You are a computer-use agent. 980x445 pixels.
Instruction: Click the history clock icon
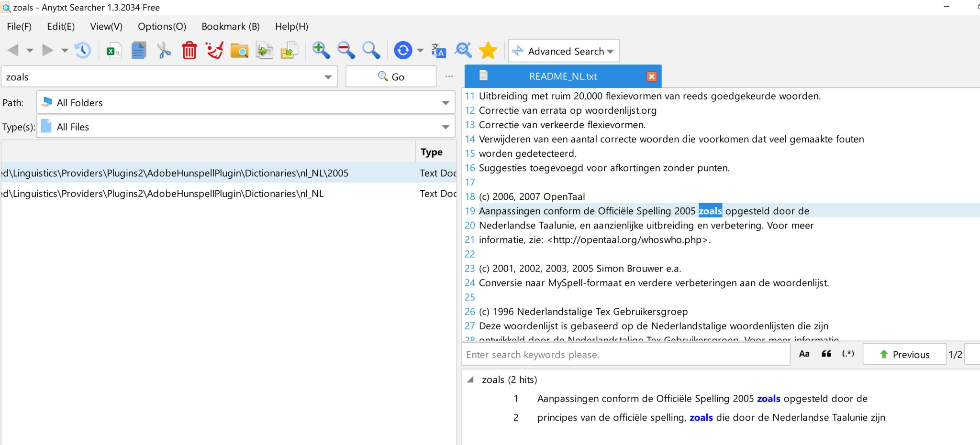click(x=82, y=50)
